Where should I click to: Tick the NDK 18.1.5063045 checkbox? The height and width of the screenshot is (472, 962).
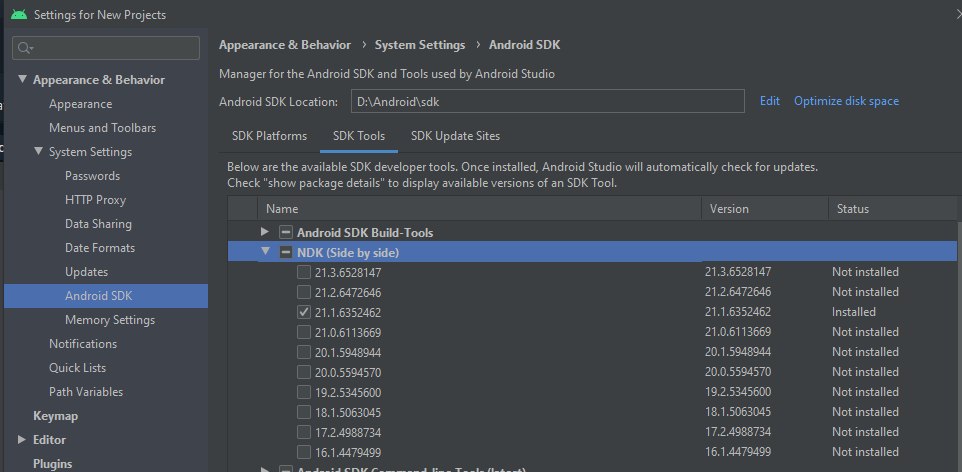point(304,412)
